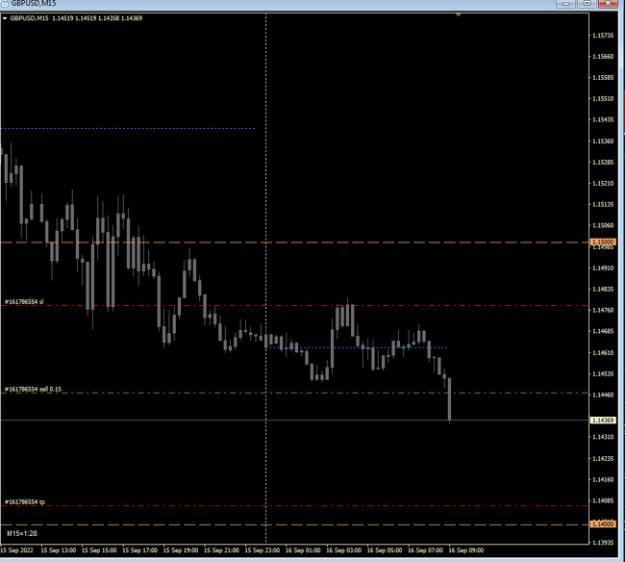This screenshot has height=562, width=625.
Task: Click the current price tag 1.14369
Action: point(603,421)
